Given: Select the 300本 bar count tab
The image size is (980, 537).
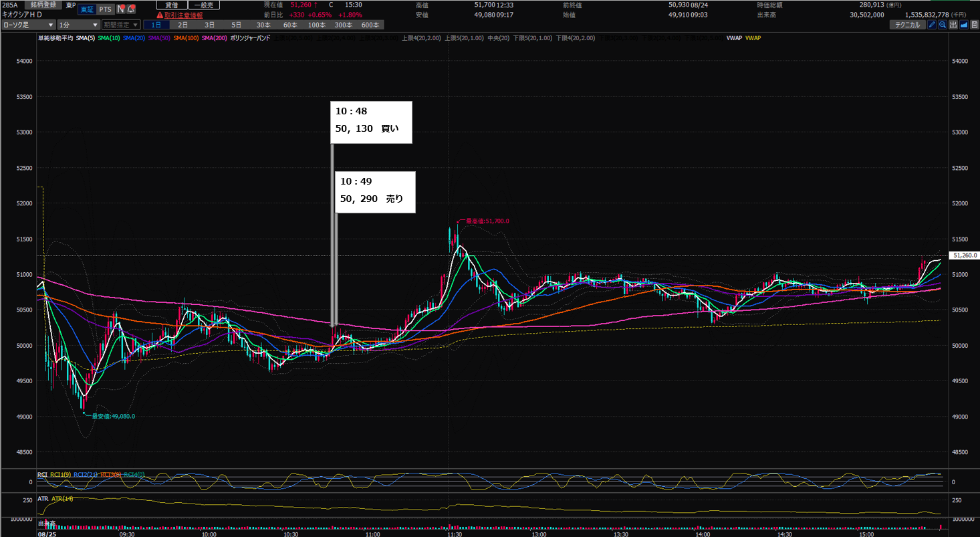Looking at the screenshot, I should point(343,25).
